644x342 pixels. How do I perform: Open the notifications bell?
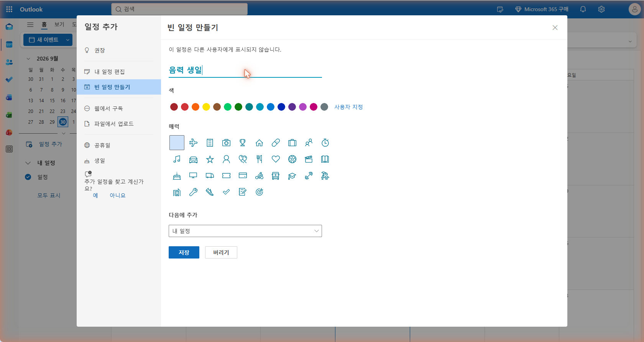pos(583,9)
